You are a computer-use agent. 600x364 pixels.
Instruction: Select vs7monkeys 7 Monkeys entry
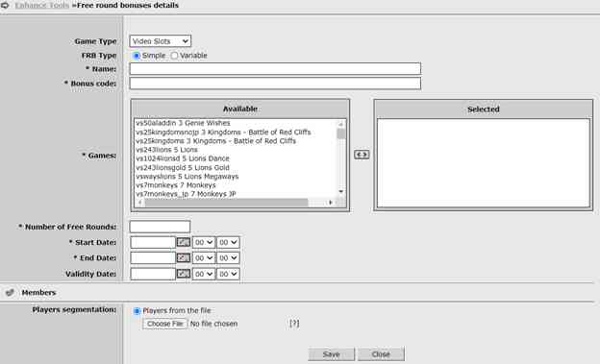coord(176,185)
